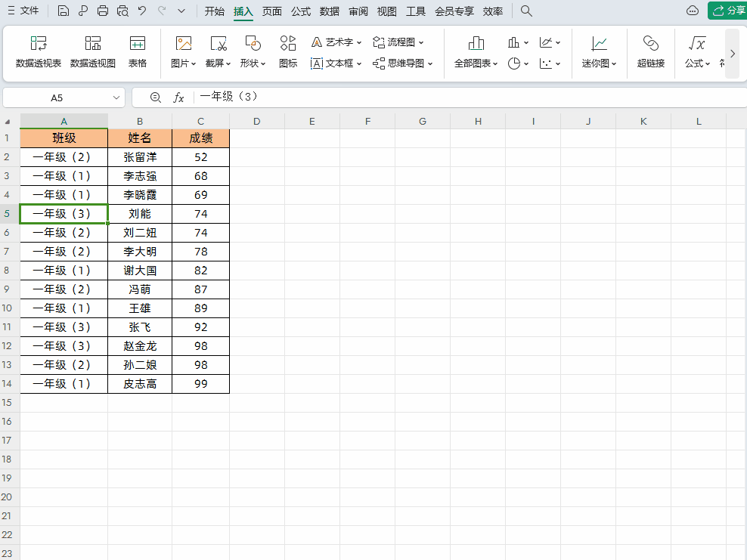Image resolution: width=747 pixels, height=560 pixels.
Task: Click the zoom magnifier in formula bar
Action: click(x=155, y=97)
